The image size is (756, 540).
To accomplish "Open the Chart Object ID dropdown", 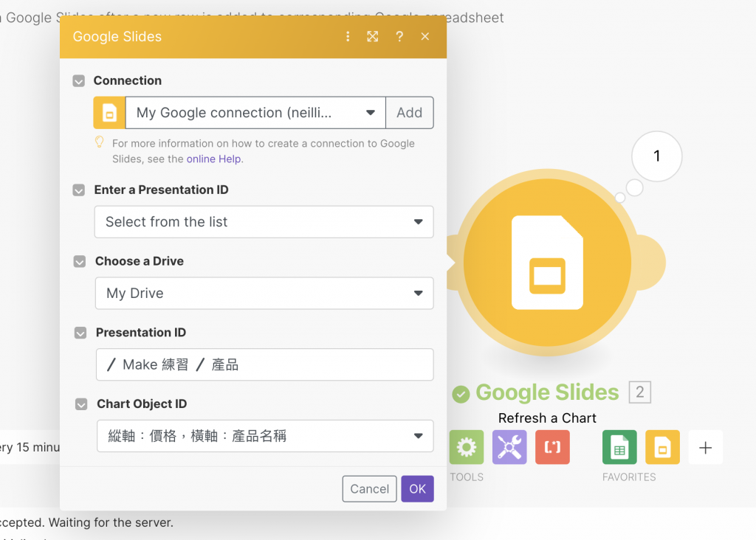I will 265,436.
